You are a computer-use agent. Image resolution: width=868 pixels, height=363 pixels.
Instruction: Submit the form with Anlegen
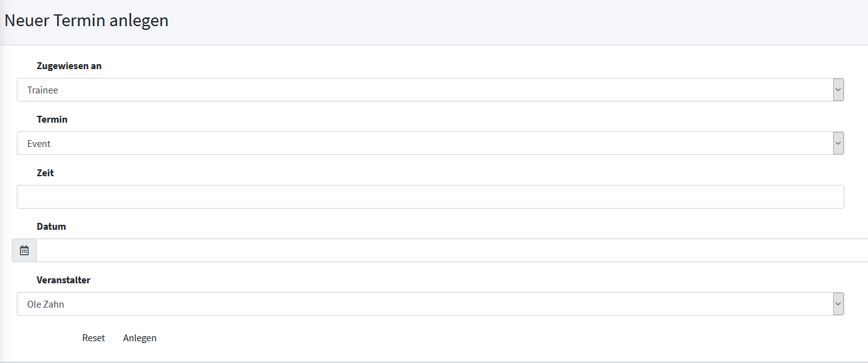(140, 338)
